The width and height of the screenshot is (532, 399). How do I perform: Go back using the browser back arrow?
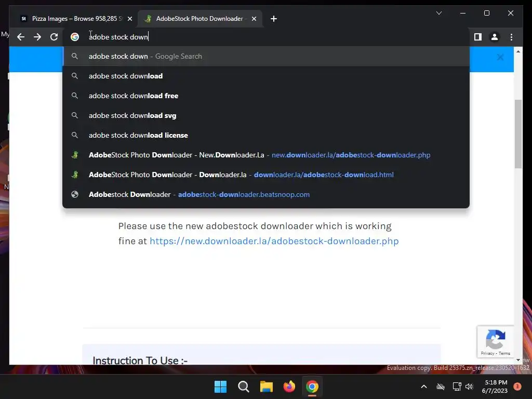pos(21,37)
